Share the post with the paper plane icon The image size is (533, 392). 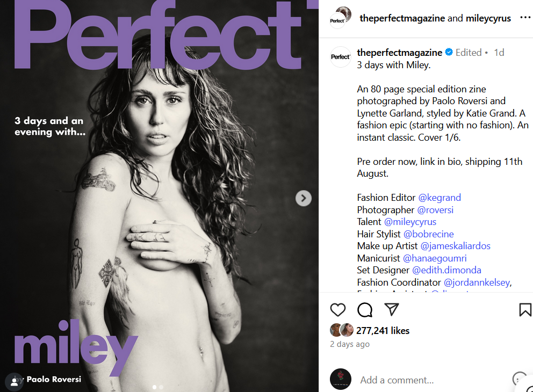(x=391, y=309)
